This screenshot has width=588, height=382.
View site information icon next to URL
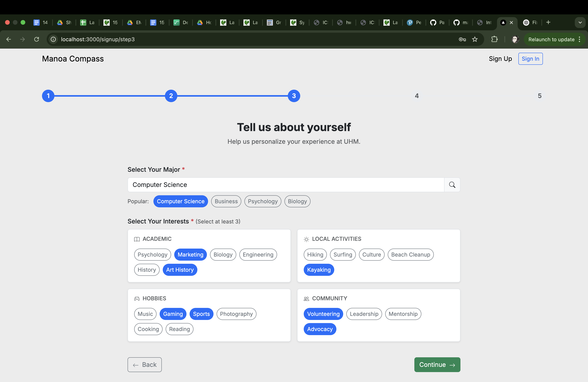[53, 39]
